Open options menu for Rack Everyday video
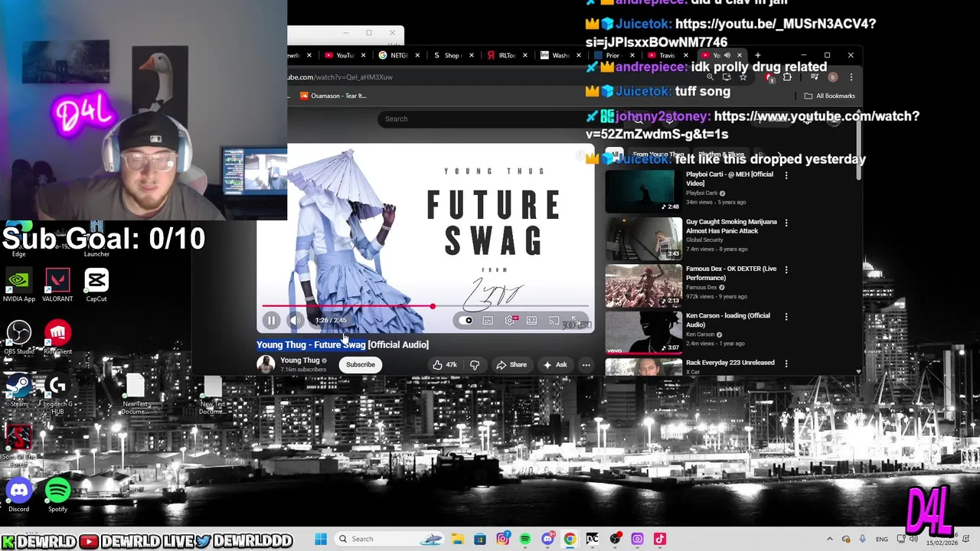 pyautogui.click(x=786, y=364)
